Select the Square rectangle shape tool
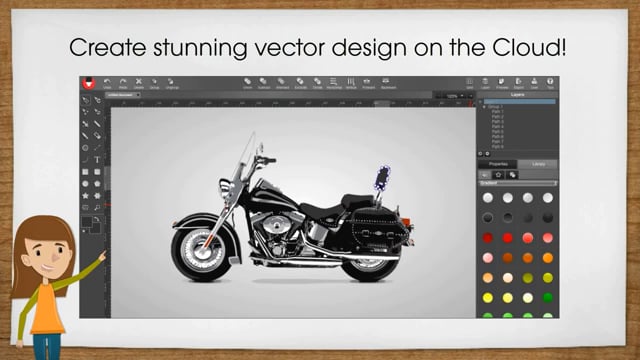This screenshot has width=640, height=360. pos(85,172)
